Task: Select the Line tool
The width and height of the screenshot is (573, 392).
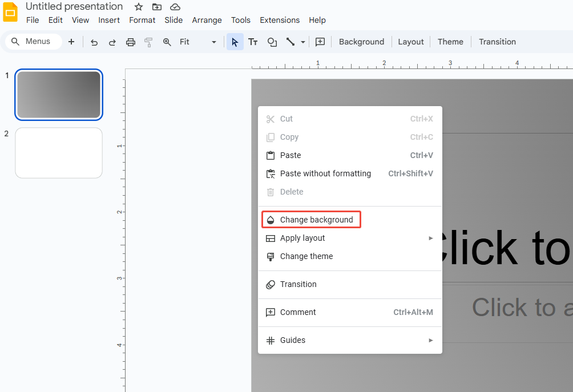Action: point(290,42)
